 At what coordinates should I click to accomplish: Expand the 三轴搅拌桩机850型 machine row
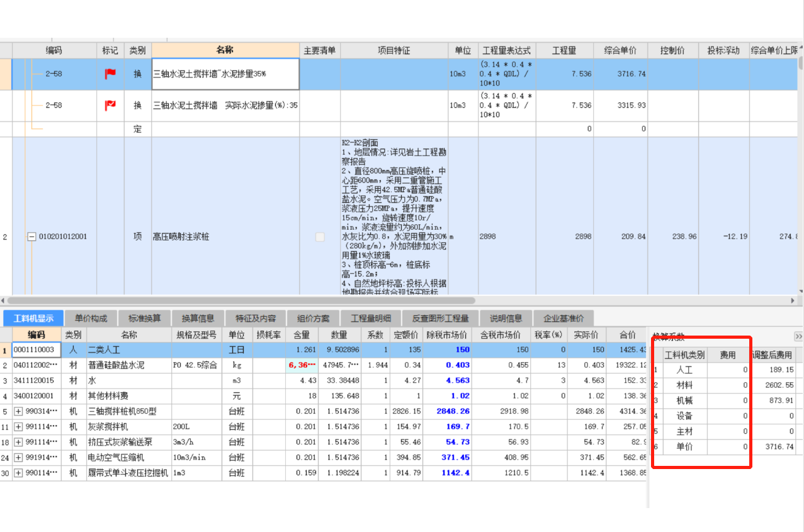(x=18, y=411)
